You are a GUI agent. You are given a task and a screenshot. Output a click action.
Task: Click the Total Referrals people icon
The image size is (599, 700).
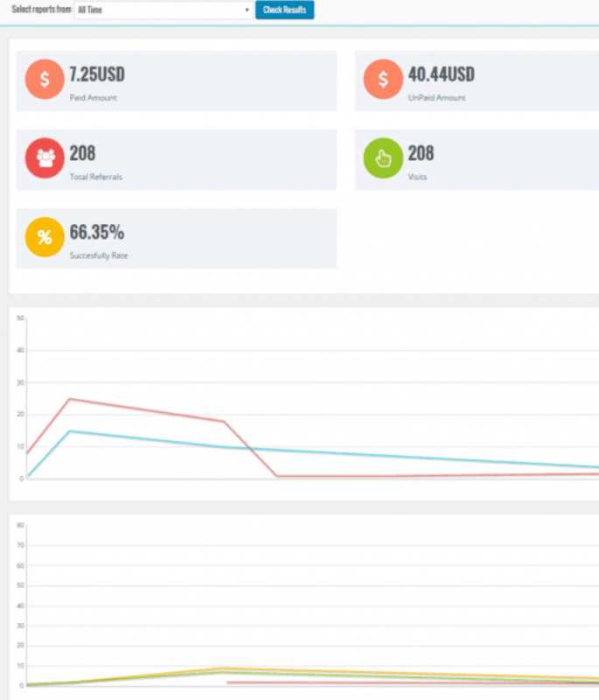(x=45, y=158)
